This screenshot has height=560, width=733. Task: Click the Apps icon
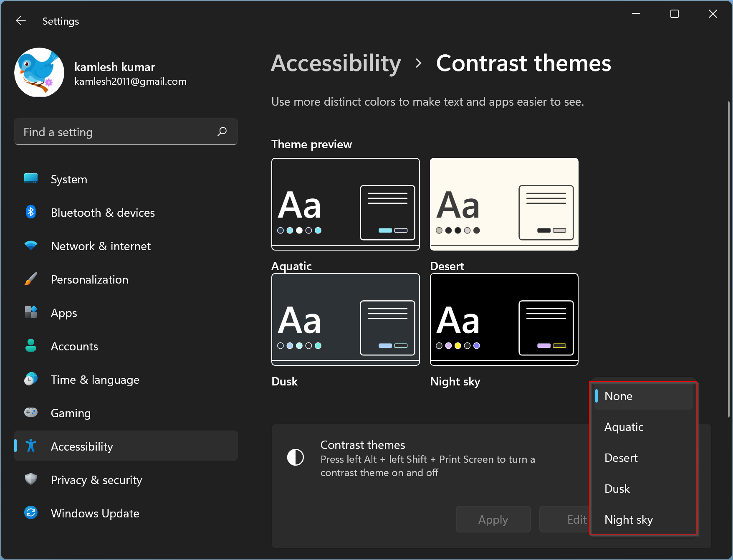pos(31,312)
